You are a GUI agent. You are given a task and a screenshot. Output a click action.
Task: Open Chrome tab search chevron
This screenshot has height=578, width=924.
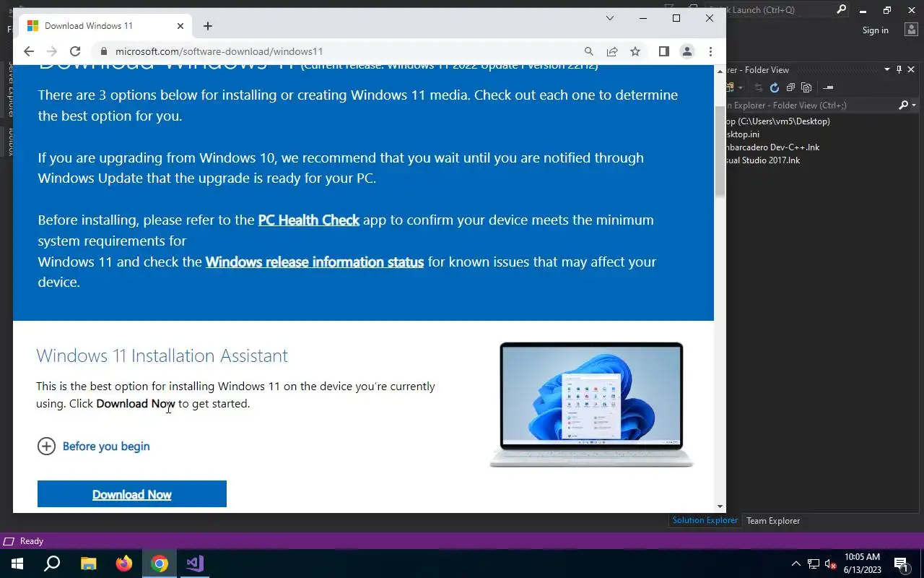coord(609,18)
